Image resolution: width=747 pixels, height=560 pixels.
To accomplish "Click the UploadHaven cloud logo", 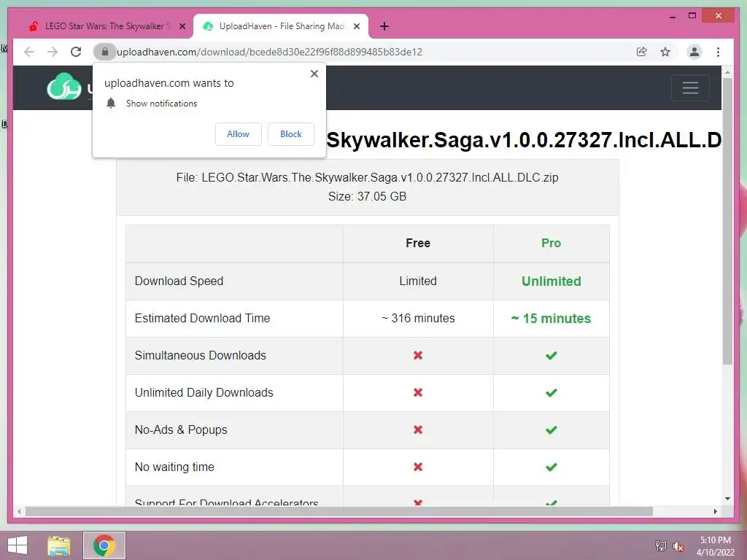I will [64, 87].
